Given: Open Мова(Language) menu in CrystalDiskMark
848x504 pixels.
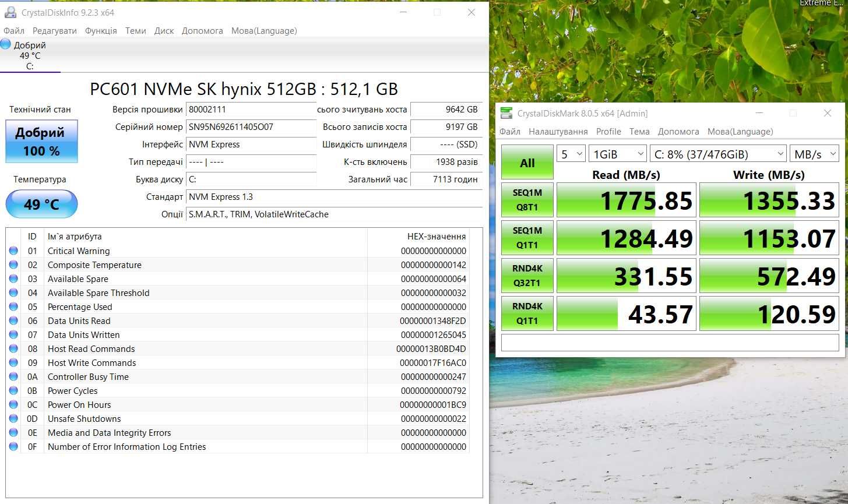Looking at the screenshot, I should pyautogui.click(x=740, y=132).
